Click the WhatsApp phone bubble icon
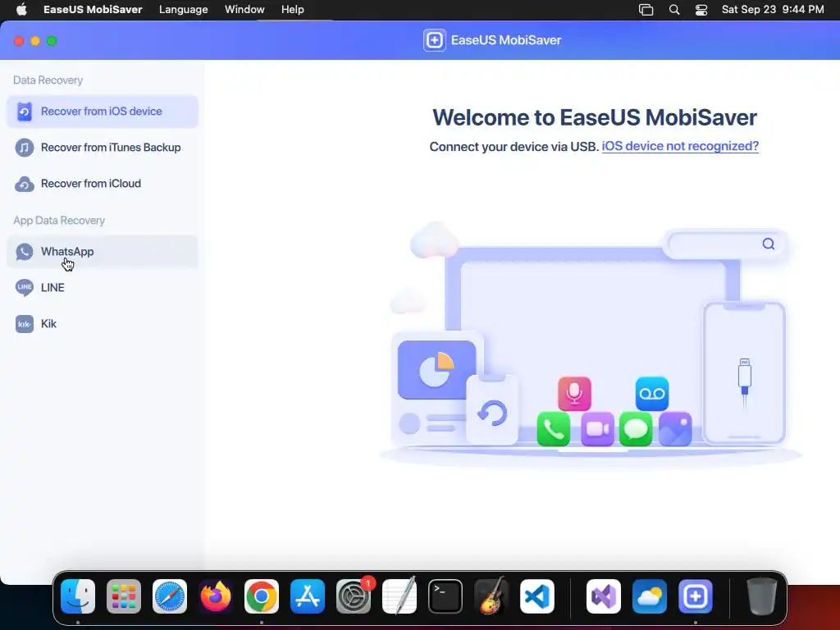 tap(24, 251)
